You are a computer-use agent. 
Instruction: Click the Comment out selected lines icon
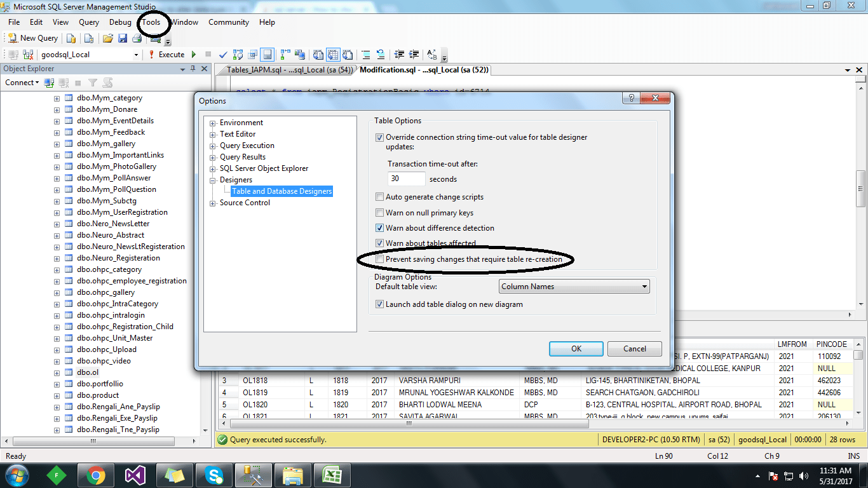click(365, 55)
